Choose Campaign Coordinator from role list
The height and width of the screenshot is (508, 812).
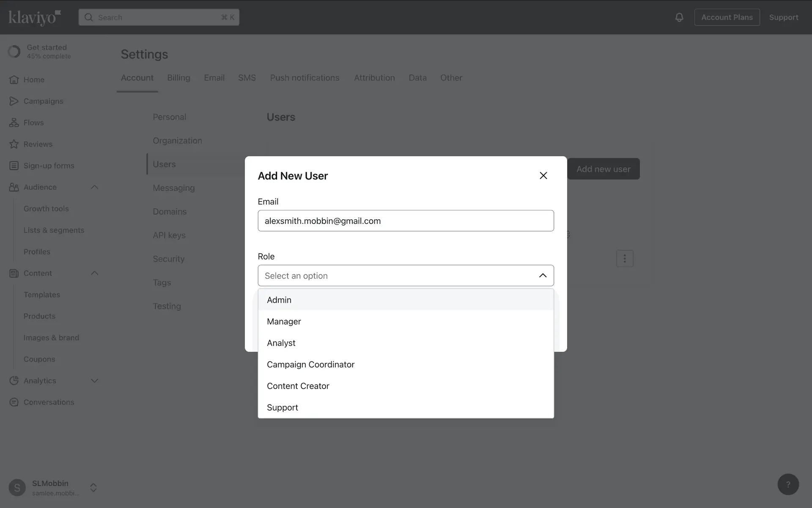tap(310, 364)
